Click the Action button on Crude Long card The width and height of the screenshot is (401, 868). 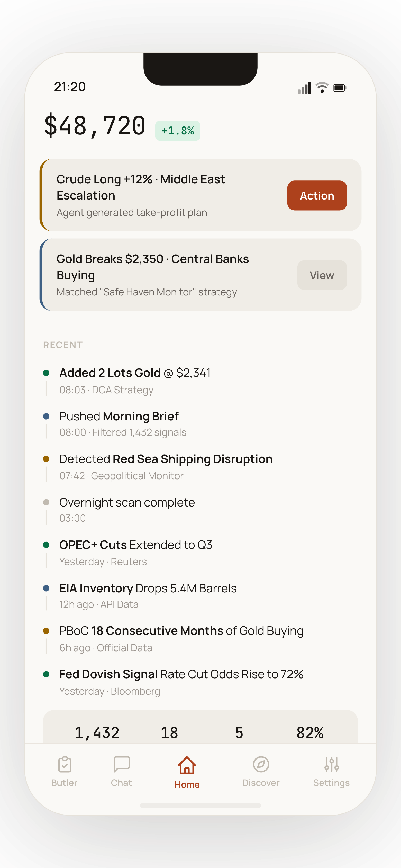(x=317, y=195)
